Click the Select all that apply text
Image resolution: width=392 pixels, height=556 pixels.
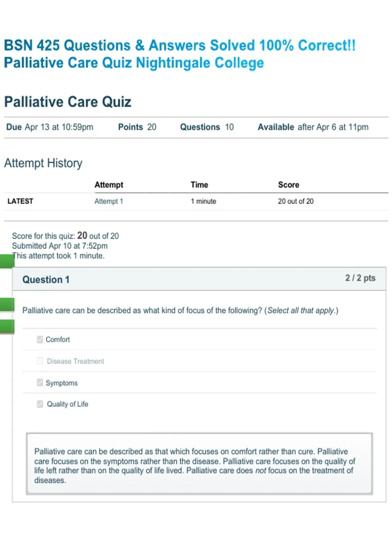click(x=301, y=310)
